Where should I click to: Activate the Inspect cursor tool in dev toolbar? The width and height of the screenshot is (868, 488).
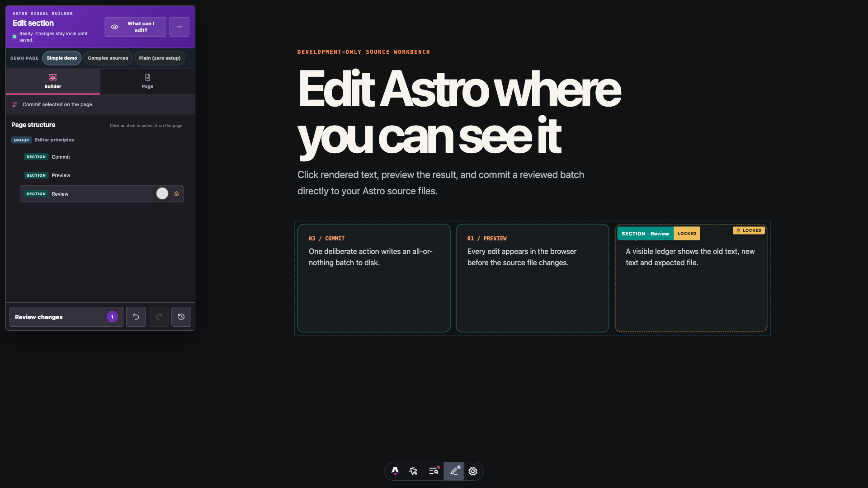(x=413, y=471)
